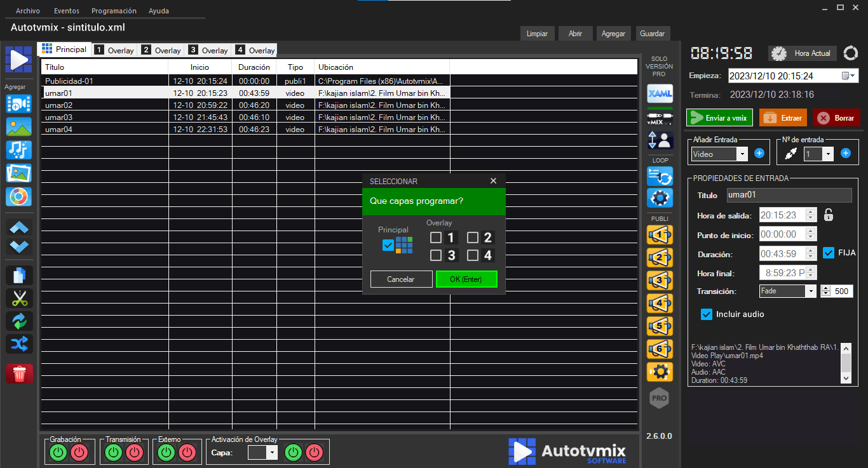Click OK (Enter) in the dialog

(x=466, y=279)
